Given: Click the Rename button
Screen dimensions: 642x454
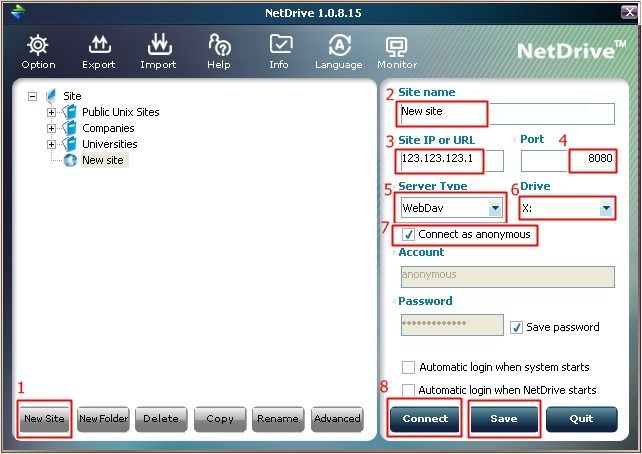Looking at the screenshot, I should (x=278, y=419).
